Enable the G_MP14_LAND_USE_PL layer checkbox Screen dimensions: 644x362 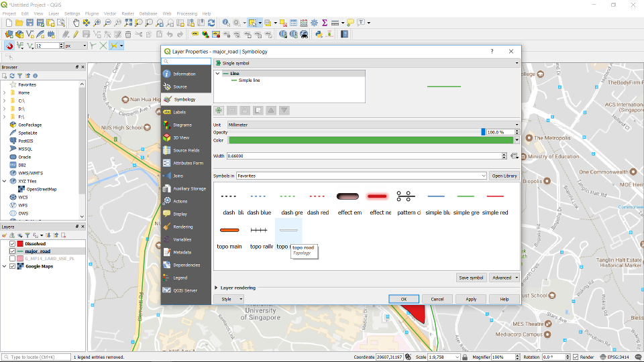click(12, 259)
